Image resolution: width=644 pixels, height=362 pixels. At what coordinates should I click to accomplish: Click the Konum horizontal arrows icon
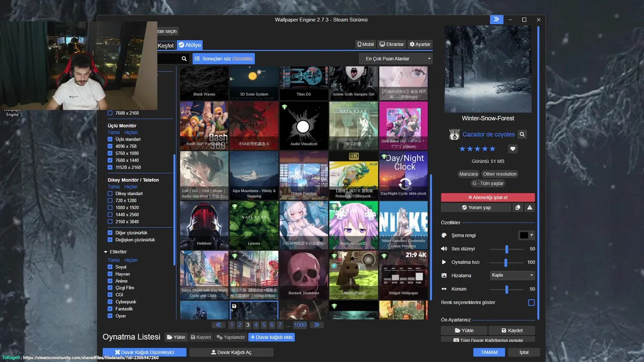coord(444,289)
